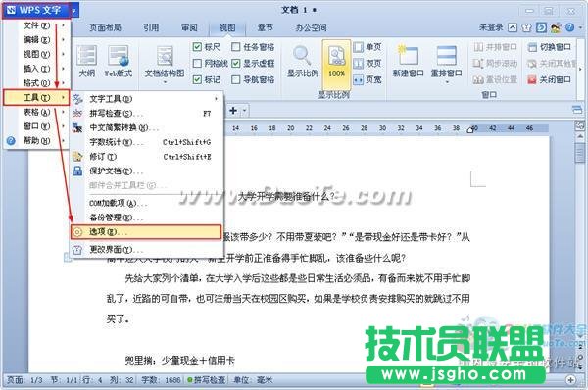Toggle the 标尺 ruler checkbox
Screen dimensions: 588x390
197,47
